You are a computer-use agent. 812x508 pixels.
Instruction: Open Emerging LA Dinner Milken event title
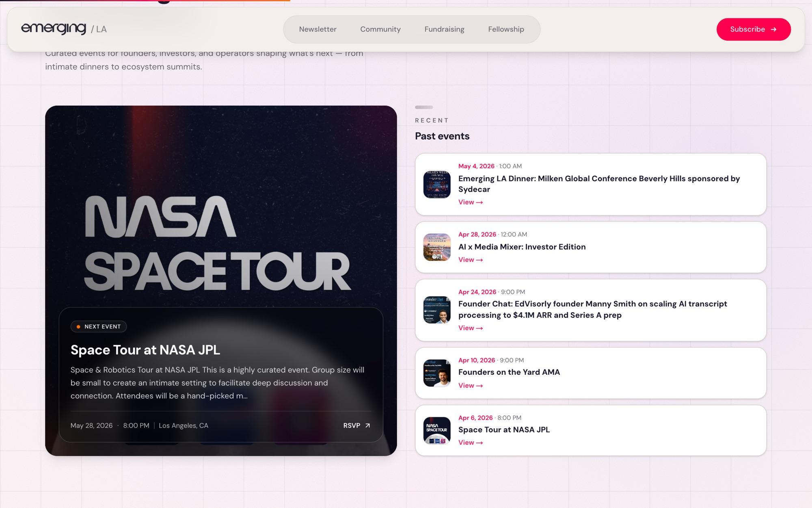(599, 184)
